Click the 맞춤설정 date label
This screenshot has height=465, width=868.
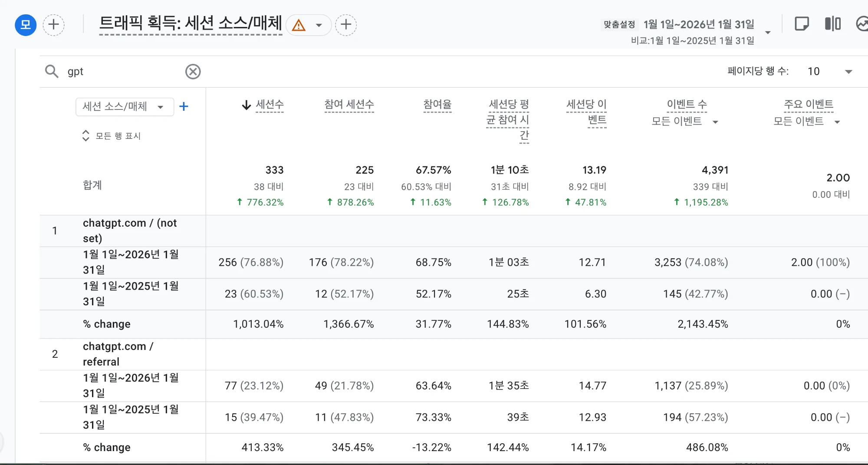[x=619, y=25]
